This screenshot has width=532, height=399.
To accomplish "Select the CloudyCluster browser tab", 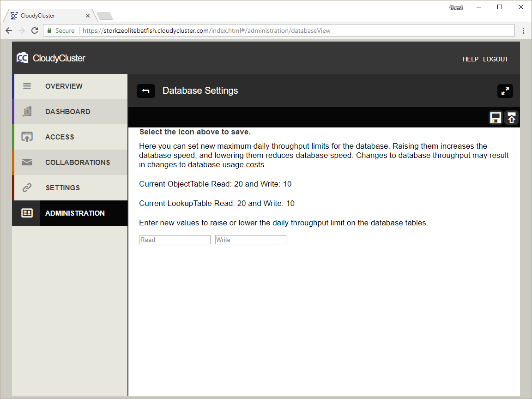I will click(49, 16).
